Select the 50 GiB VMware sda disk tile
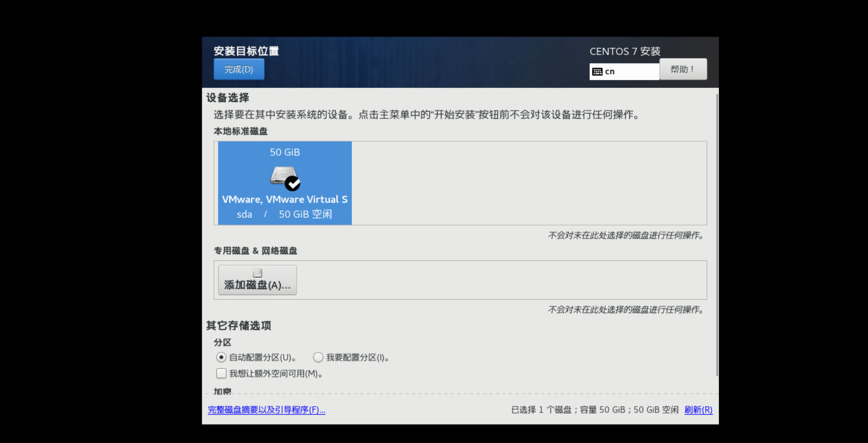Screen dimensions: 868x443 (x=285, y=183)
